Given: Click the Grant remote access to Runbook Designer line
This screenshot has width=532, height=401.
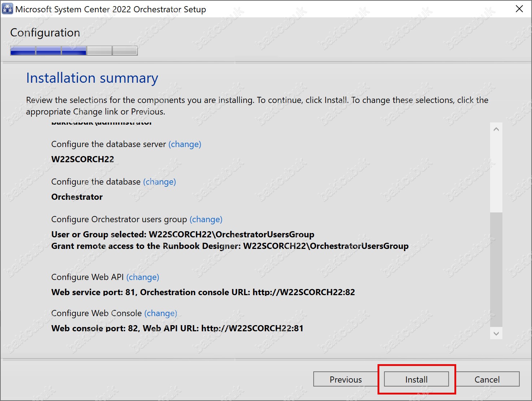Looking at the screenshot, I should click(x=230, y=246).
